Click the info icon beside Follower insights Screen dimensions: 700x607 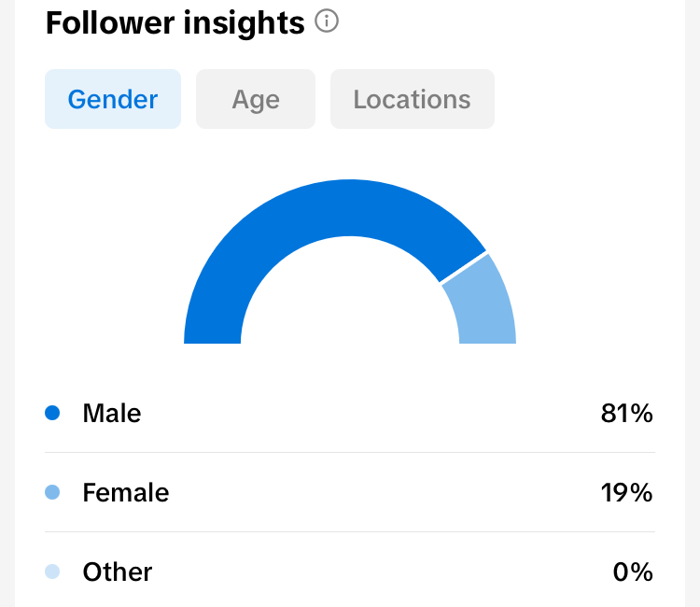326,21
